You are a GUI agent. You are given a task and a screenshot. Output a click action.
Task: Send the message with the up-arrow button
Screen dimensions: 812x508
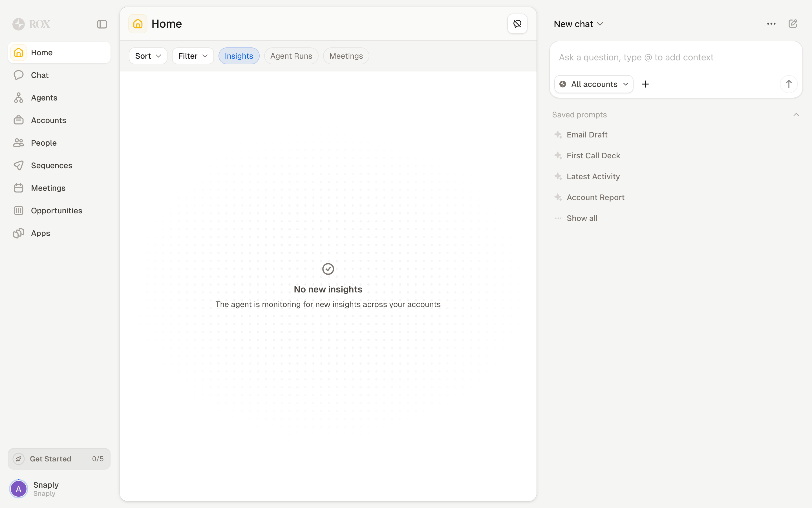789,84
